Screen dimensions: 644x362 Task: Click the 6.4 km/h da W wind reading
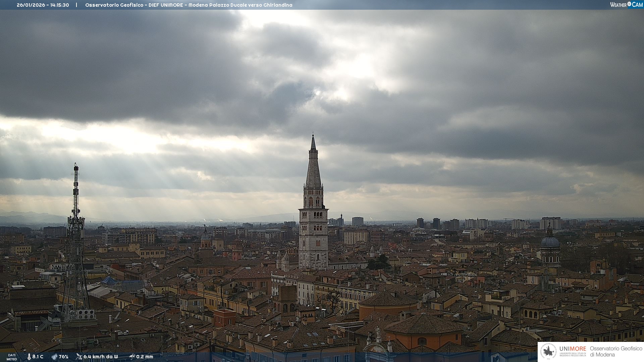coord(101,357)
